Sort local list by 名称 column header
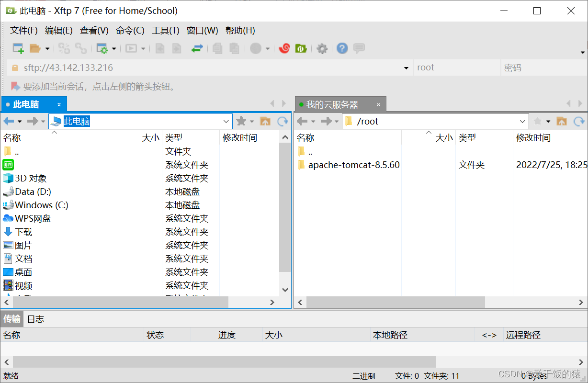Image resolution: width=588 pixels, height=383 pixels. (55, 138)
